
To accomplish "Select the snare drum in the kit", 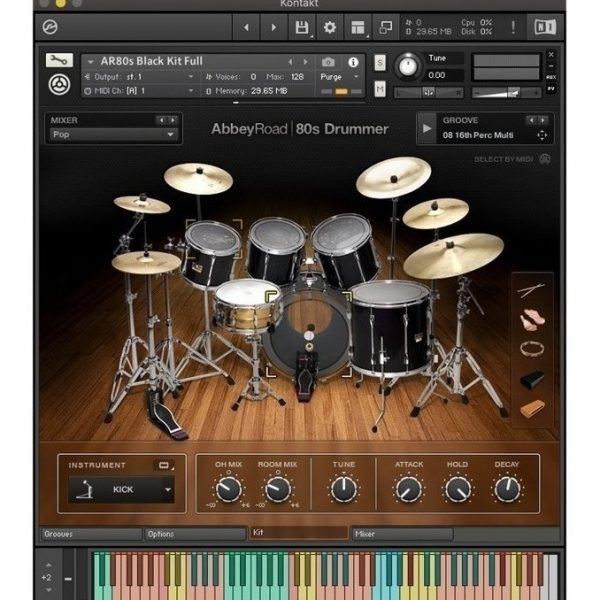I will coord(247,304).
